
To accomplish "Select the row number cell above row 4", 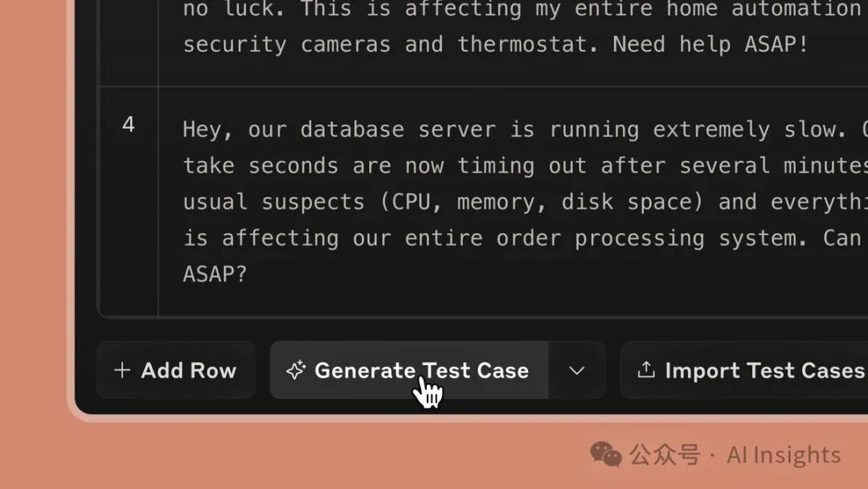I will pos(129,43).
